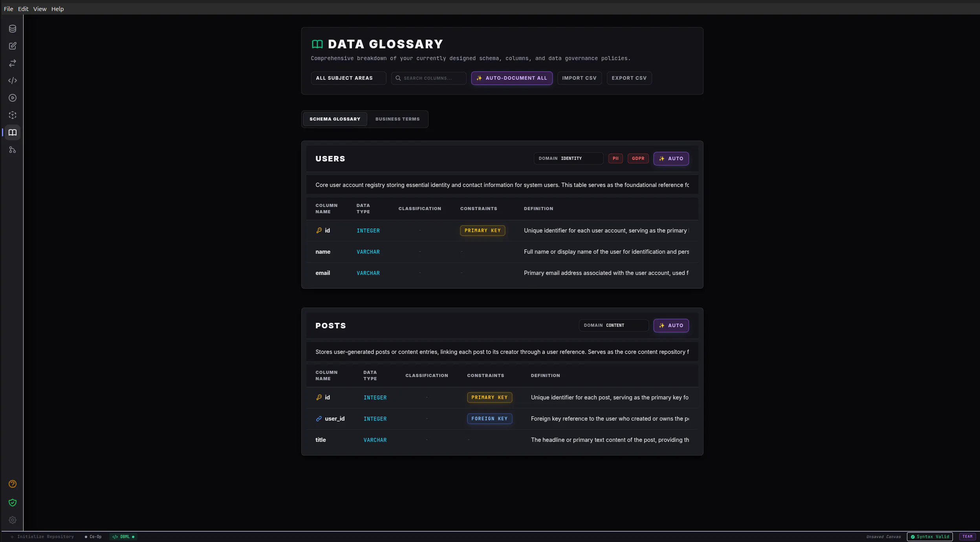Click Initialize Repository in status bar
Viewport: 980px width, 542px height.
point(42,537)
